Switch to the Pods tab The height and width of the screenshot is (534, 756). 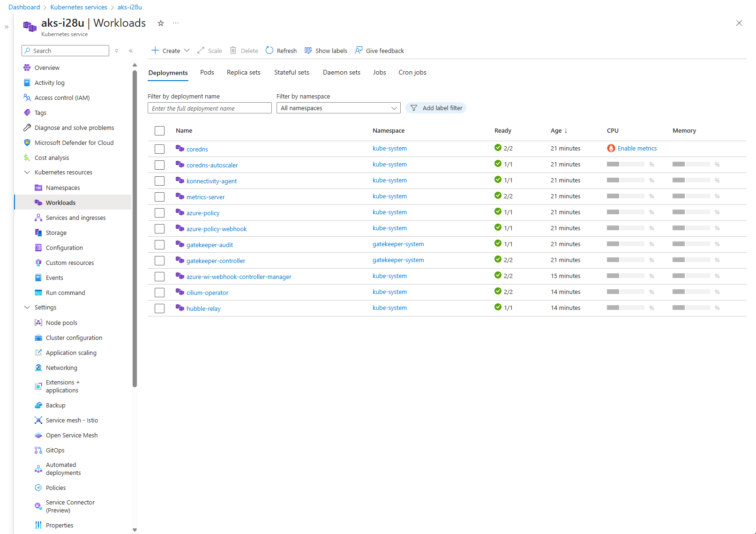tap(207, 73)
